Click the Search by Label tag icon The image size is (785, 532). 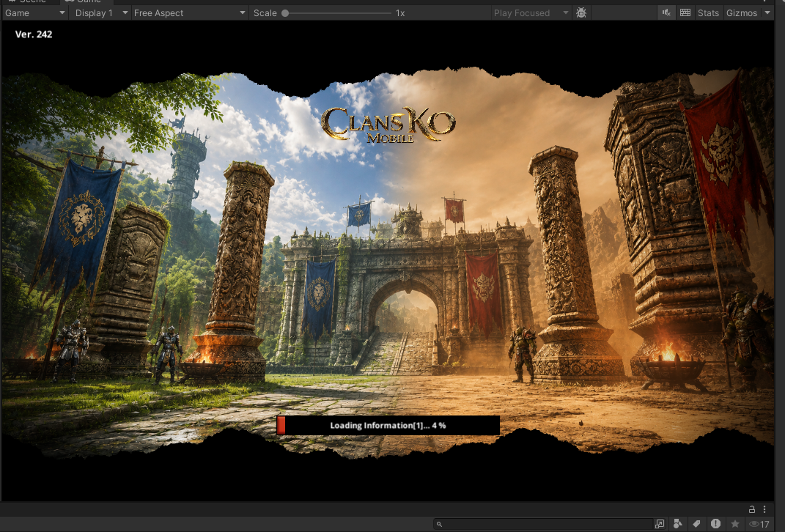[696, 524]
